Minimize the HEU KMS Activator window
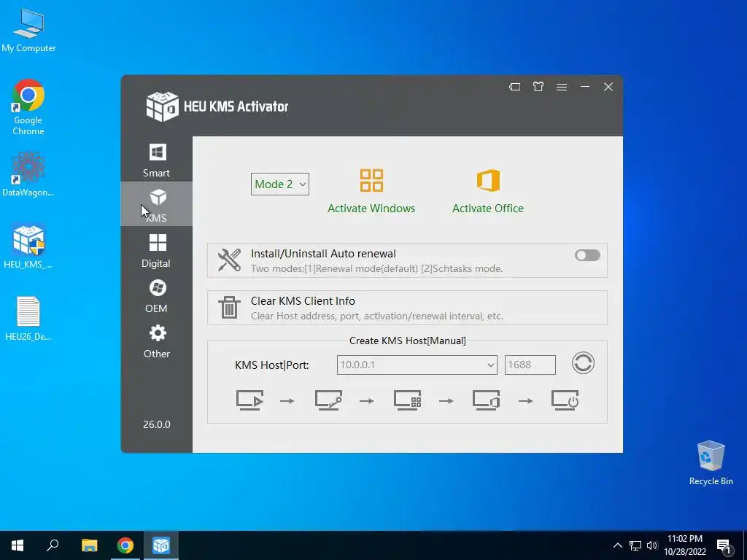 585,87
